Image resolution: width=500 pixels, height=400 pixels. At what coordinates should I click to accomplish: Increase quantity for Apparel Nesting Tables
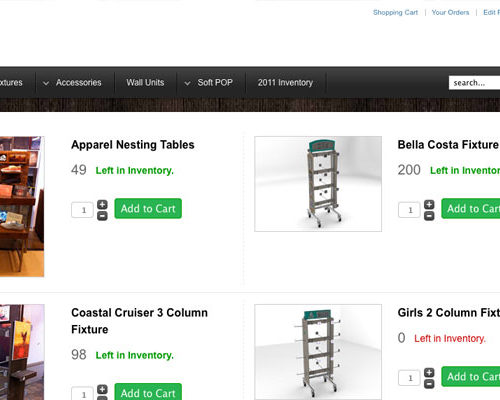click(102, 204)
